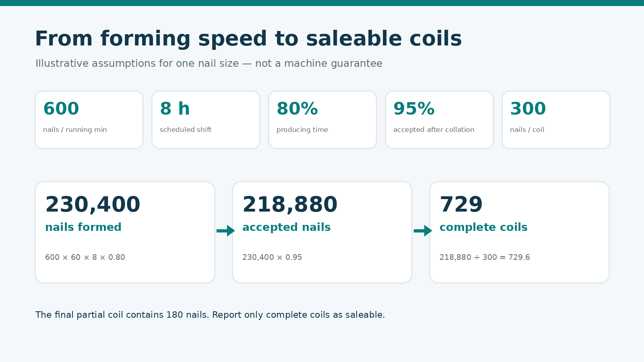Select the 'complete coils' heading
This screenshot has height=362, width=644.
pos(483,227)
